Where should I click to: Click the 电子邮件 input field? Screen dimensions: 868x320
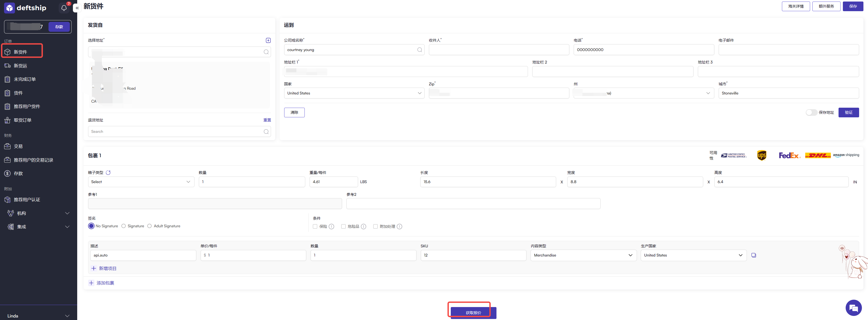tap(789, 50)
